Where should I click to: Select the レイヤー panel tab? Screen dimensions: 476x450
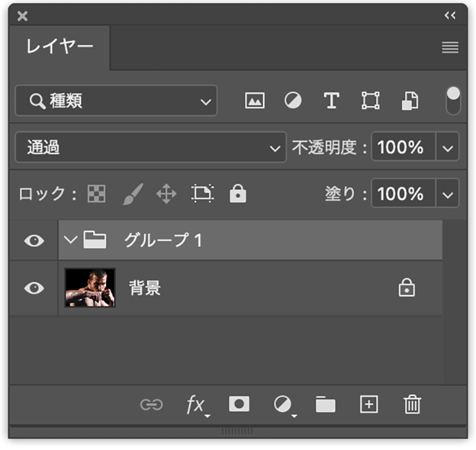59,47
